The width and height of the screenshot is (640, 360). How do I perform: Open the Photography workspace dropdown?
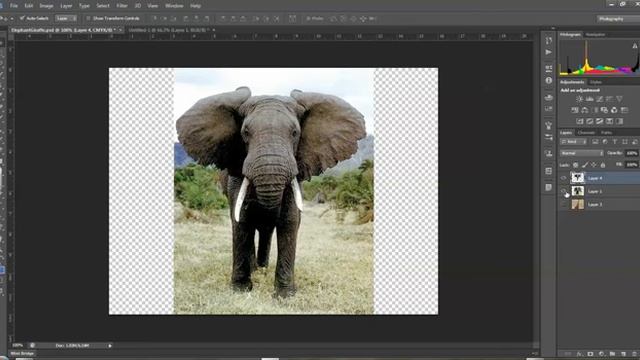click(618, 19)
